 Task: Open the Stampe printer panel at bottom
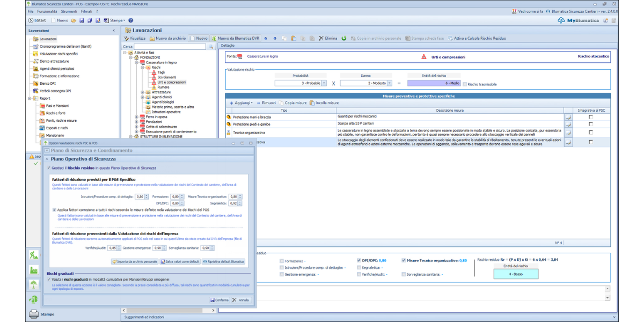pyautogui.click(x=41, y=314)
